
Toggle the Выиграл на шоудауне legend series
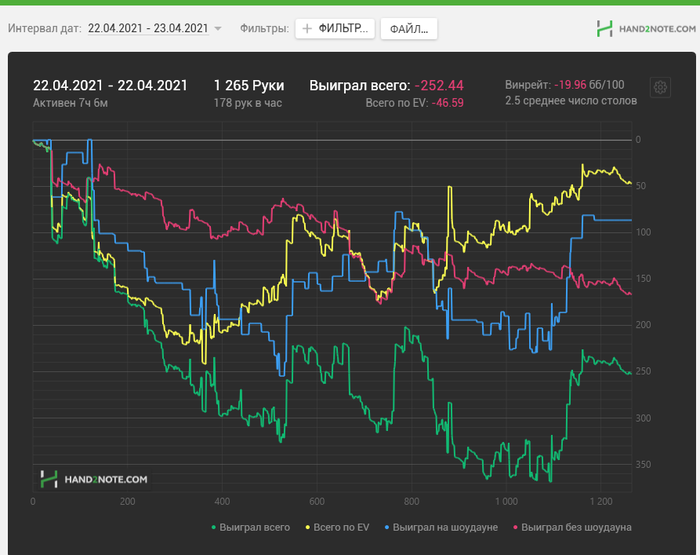(441, 527)
